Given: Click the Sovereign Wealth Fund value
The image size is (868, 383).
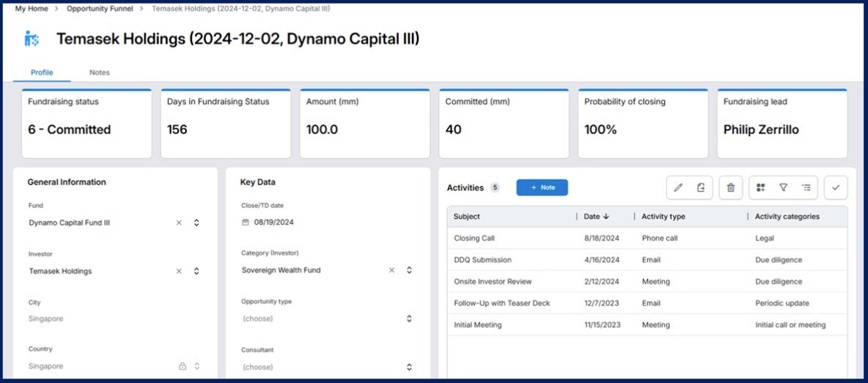Looking at the screenshot, I should pyautogui.click(x=282, y=270).
